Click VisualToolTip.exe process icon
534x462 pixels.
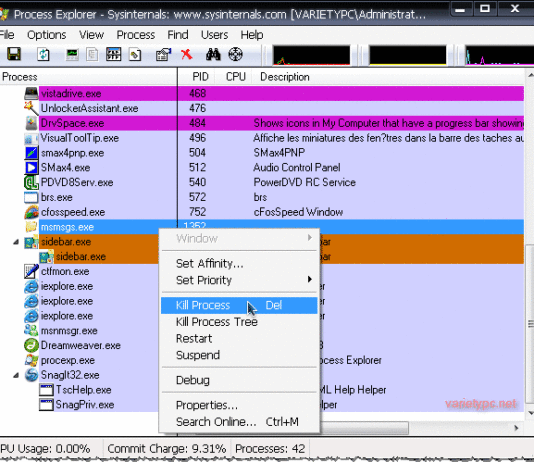(x=31, y=138)
